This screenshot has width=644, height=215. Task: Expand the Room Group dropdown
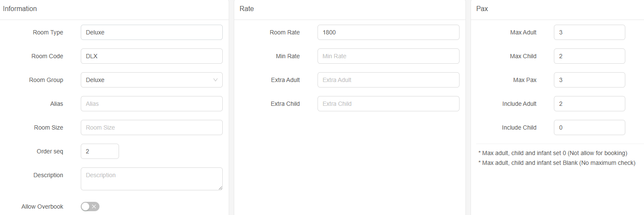151,80
